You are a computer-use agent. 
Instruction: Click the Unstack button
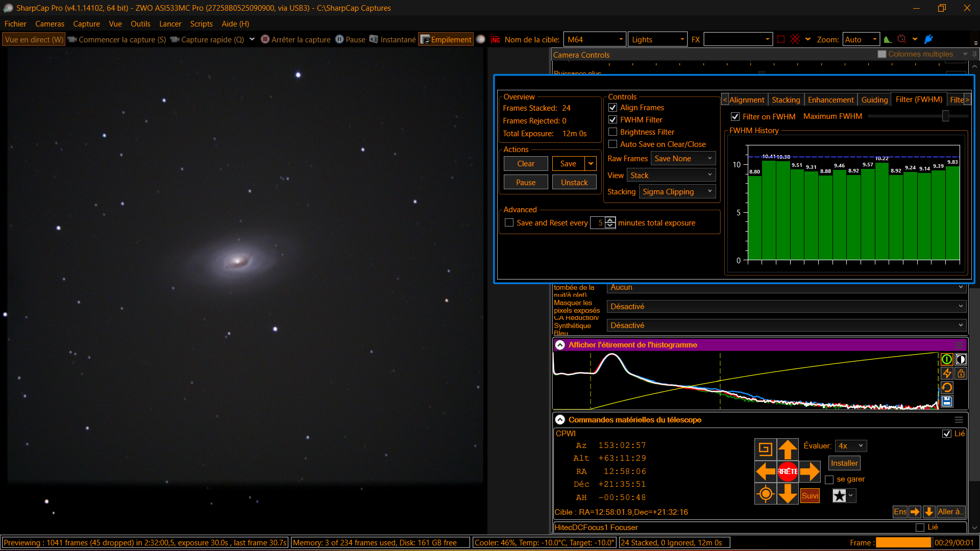click(x=574, y=182)
